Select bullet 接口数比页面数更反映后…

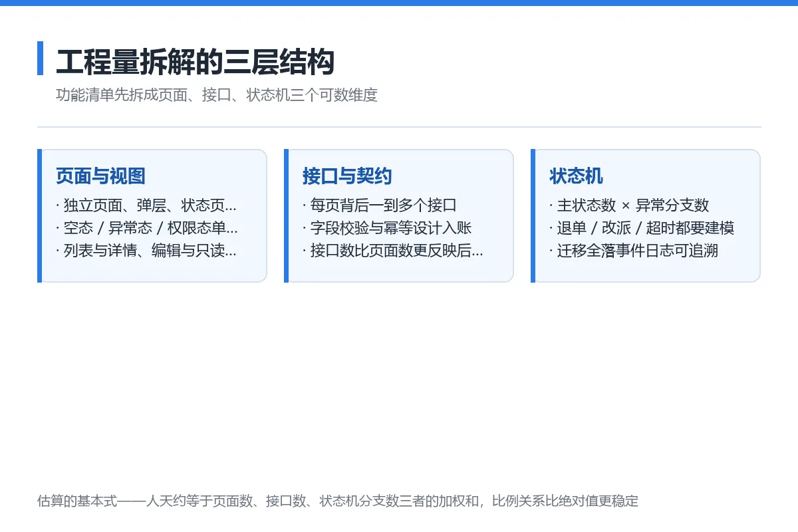tap(393, 251)
